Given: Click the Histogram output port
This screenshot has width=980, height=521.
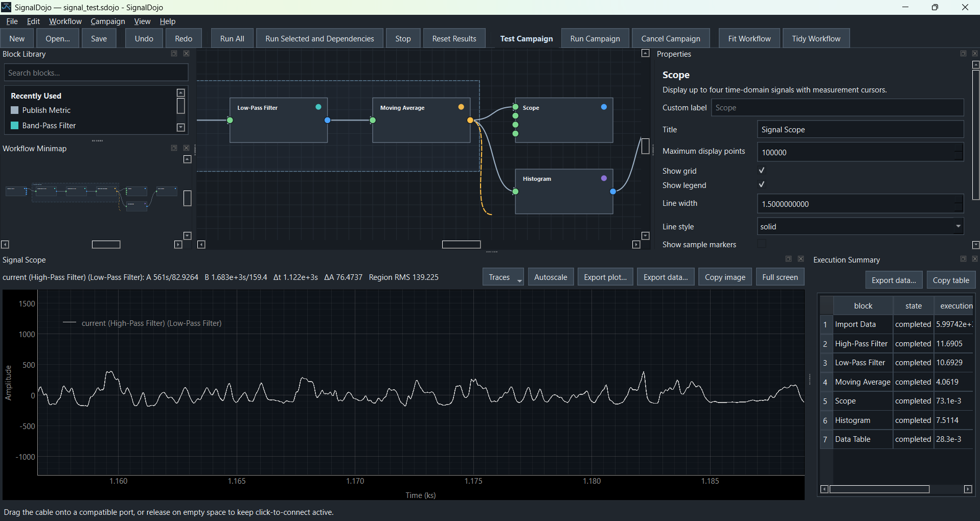Looking at the screenshot, I should pos(613,192).
